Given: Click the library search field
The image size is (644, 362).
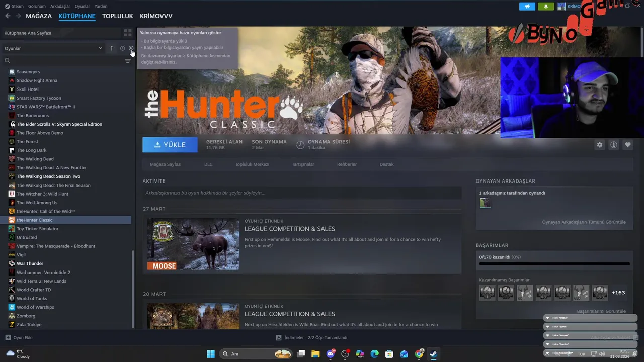Looking at the screenshot, I should point(63,61).
